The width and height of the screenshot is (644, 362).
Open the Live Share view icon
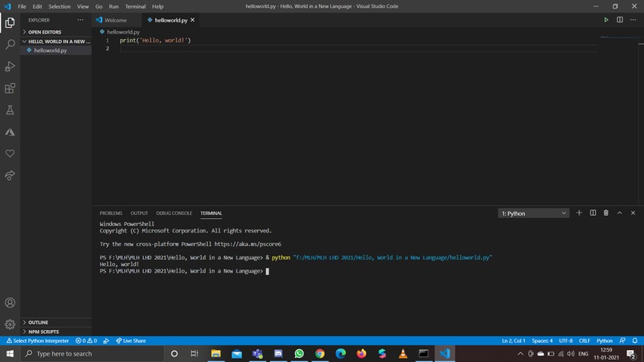point(10,176)
